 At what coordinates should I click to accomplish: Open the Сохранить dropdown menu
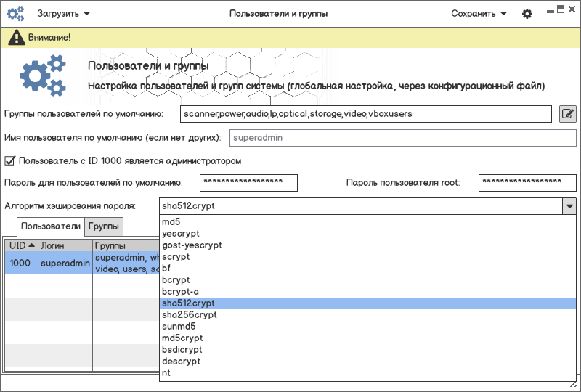479,14
